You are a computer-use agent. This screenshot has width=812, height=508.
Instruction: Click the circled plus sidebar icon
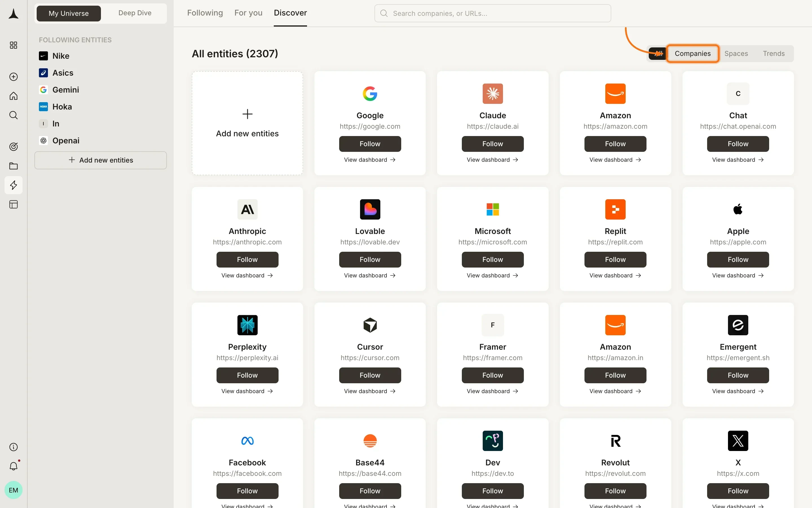pyautogui.click(x=14, y=77)
